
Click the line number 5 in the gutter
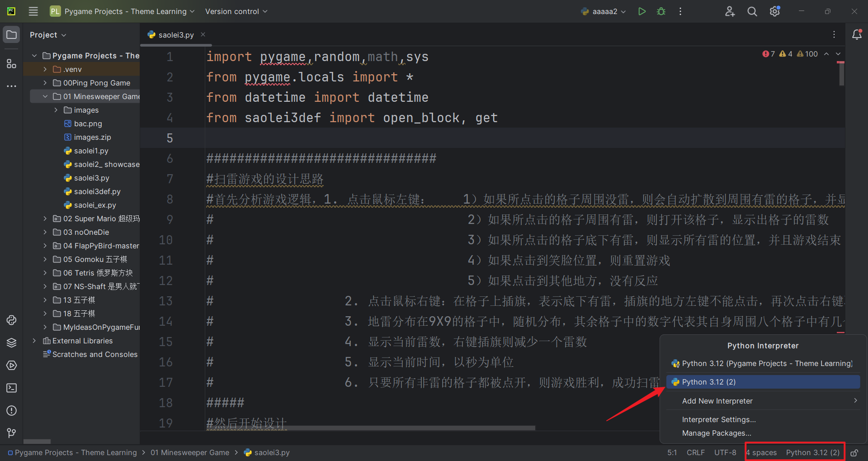tap(170, 138)
